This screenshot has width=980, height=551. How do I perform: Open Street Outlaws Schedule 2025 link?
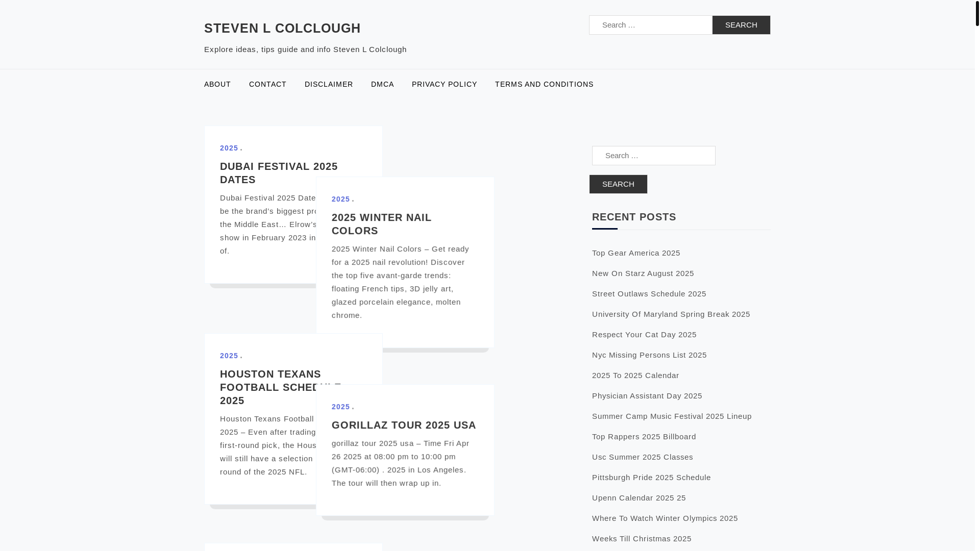[x=649, y=294]
